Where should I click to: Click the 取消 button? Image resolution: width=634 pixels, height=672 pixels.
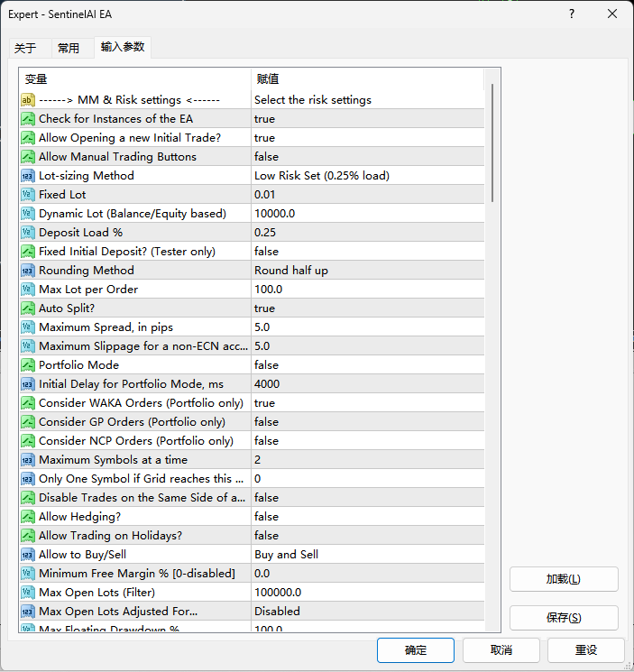pos(501,650)
